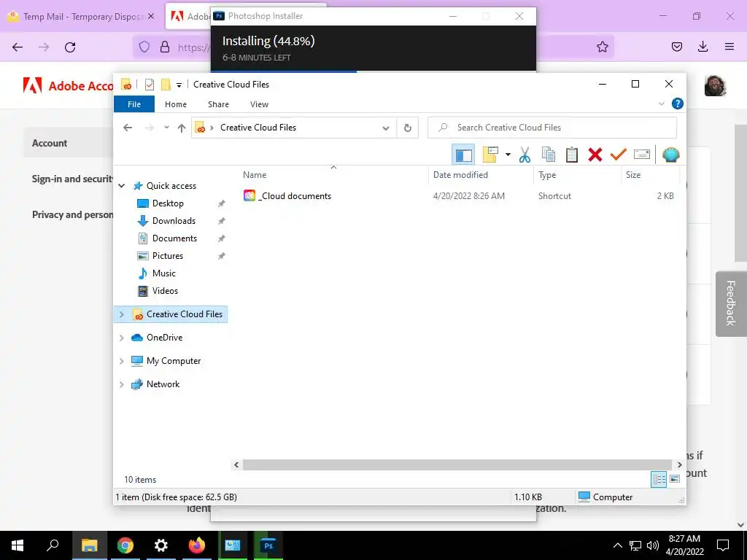The image size is (747, 560).
Task: Refresh the Creative Cloud Files folder
Action: click(x=407, y=128)
